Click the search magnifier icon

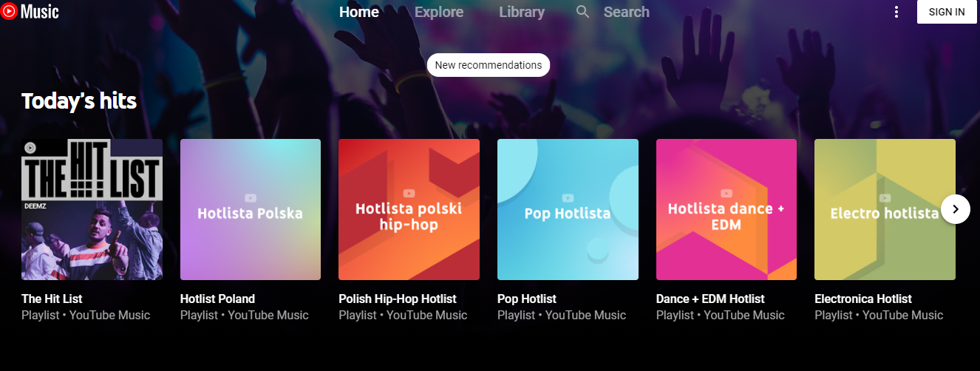(583, 12)
